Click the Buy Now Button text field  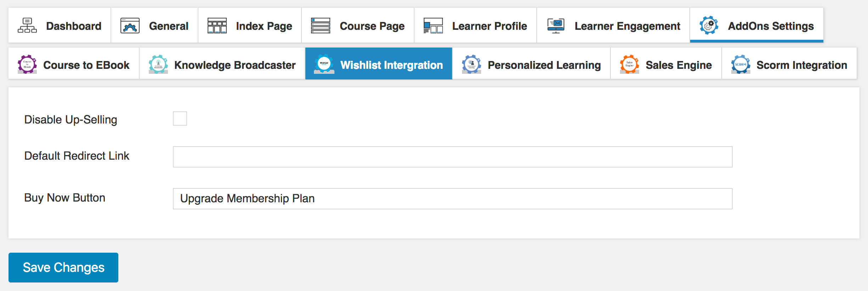(452, 199)
